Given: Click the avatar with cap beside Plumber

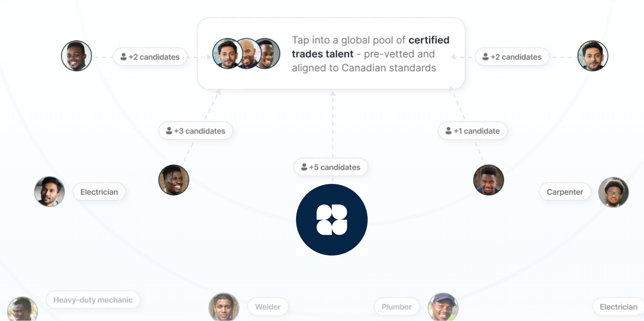Looking at the screenshot, I should [x=443, y=307].
